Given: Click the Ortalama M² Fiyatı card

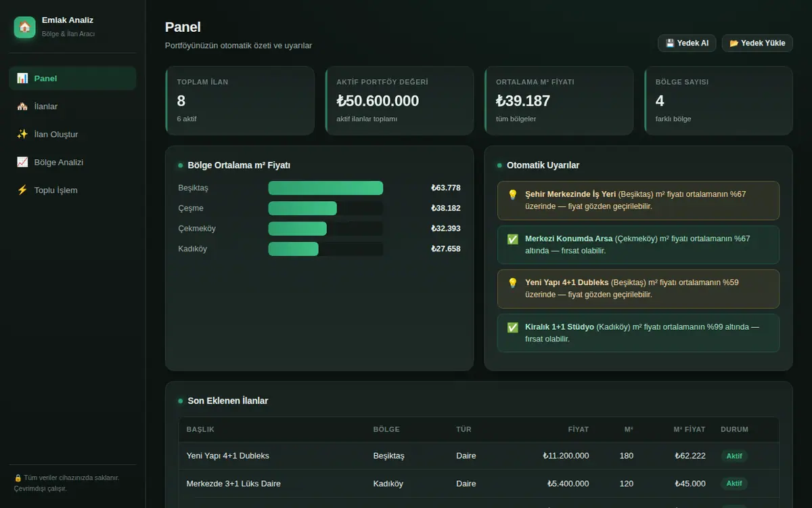Looking at the screenshot, I should coord(559,100).
